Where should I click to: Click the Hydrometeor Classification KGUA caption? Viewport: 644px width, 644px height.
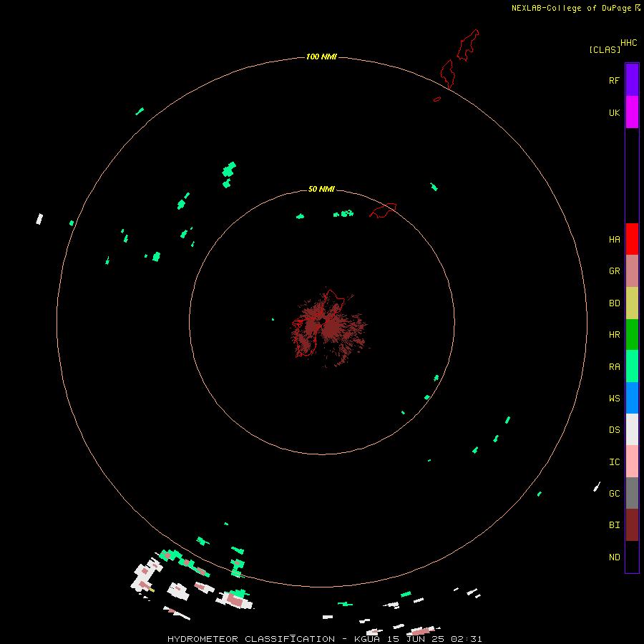click(x=324, y=639)
